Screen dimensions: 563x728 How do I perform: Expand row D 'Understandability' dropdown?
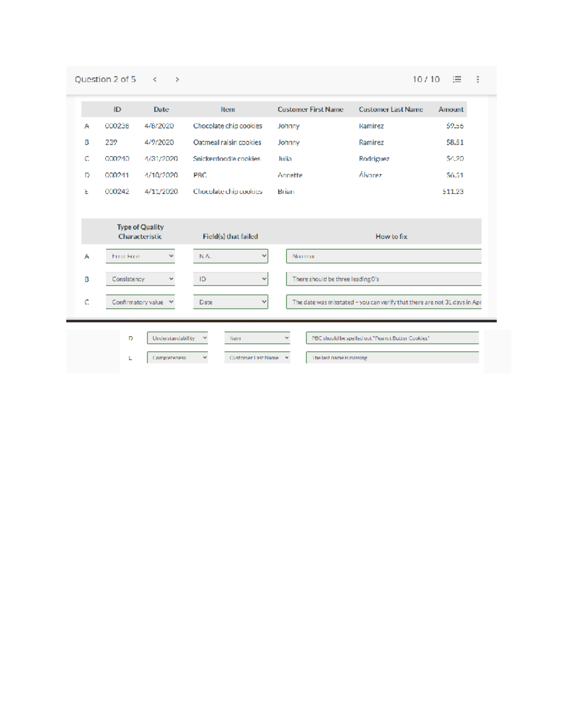[x=177, y=338]
